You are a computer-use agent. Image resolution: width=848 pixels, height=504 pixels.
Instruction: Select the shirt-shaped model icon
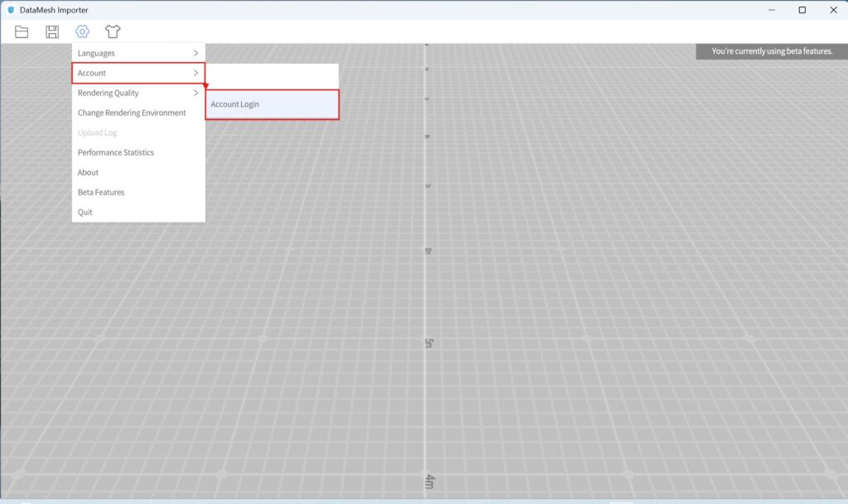coord(113,31)
